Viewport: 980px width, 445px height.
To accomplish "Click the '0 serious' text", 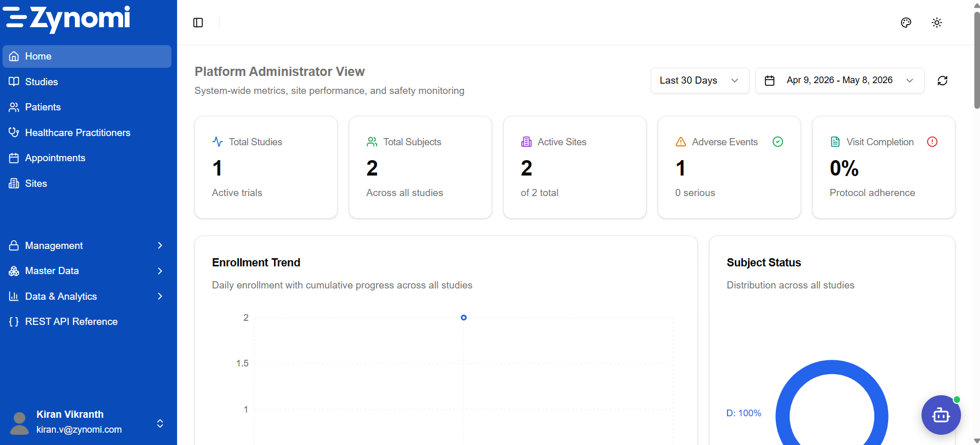I will pos(695,193).
